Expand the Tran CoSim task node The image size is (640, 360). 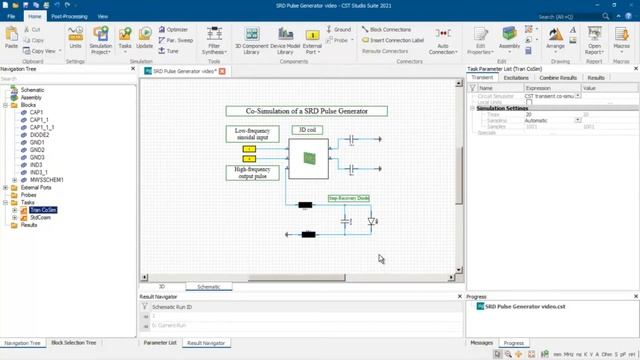[15, 210]
